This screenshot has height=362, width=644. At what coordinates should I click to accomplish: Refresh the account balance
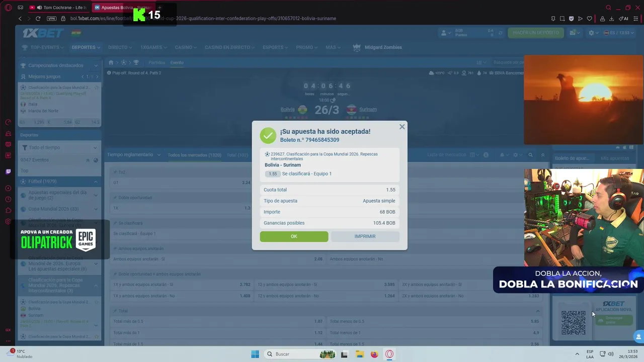pos(500,33)
